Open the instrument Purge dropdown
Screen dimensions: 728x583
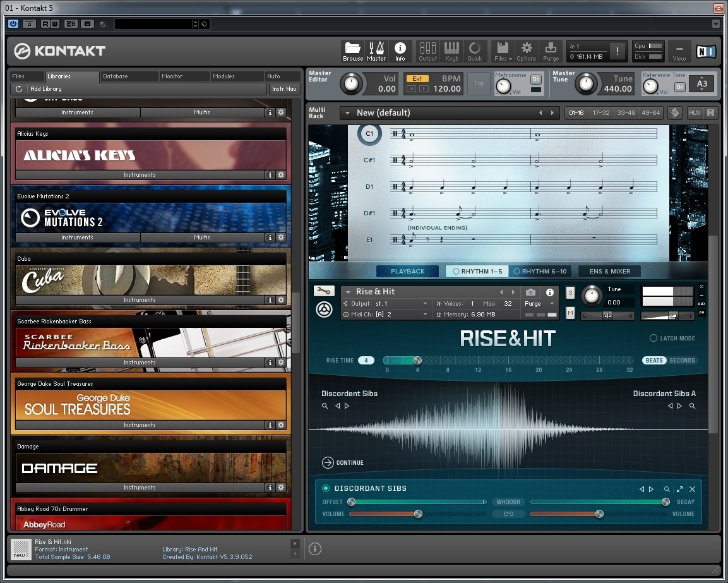pos(552,303)
